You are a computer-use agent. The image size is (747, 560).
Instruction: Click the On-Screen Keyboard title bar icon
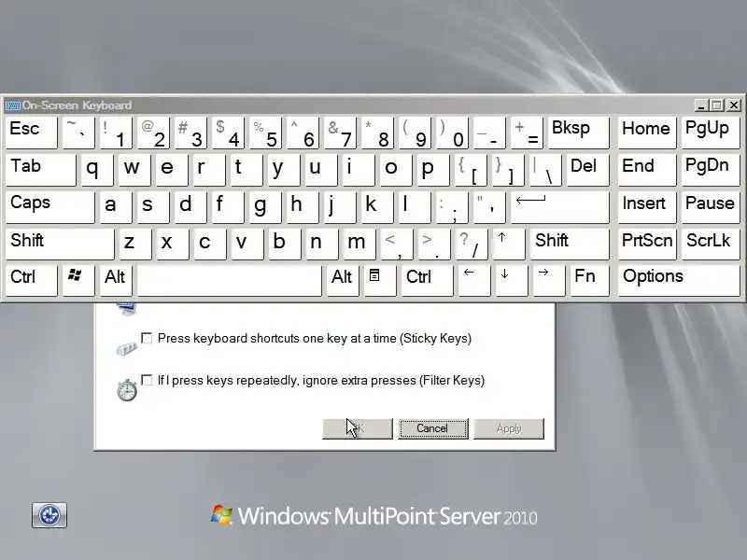click(12, 105)
